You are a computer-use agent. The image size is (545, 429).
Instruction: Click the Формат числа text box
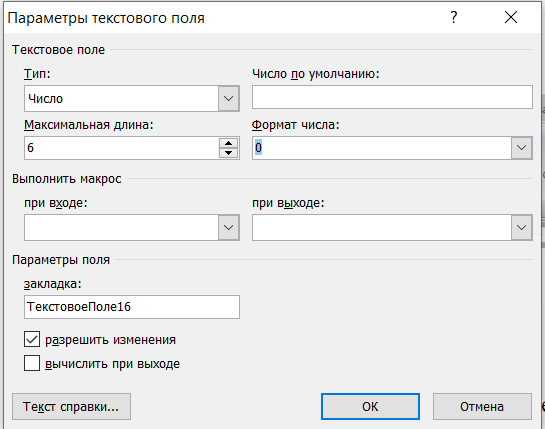tap(382, 148)
